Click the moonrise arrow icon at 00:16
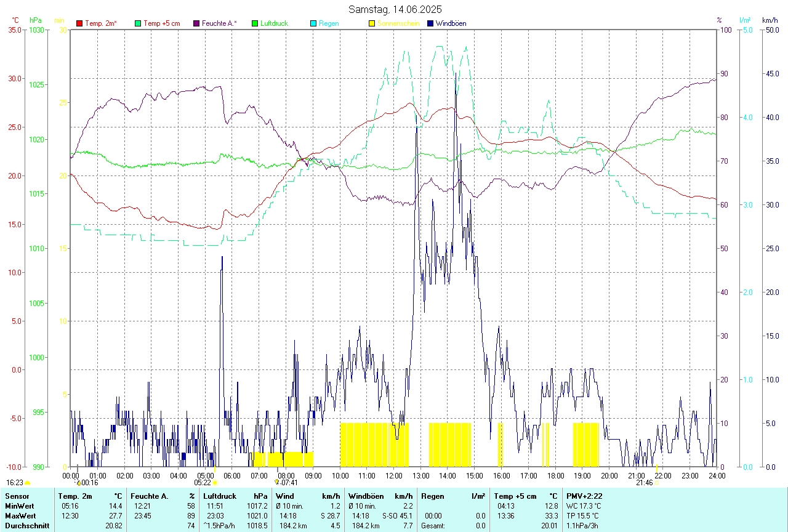This screenshot has width=788, height=532. (x=78, y=483)
